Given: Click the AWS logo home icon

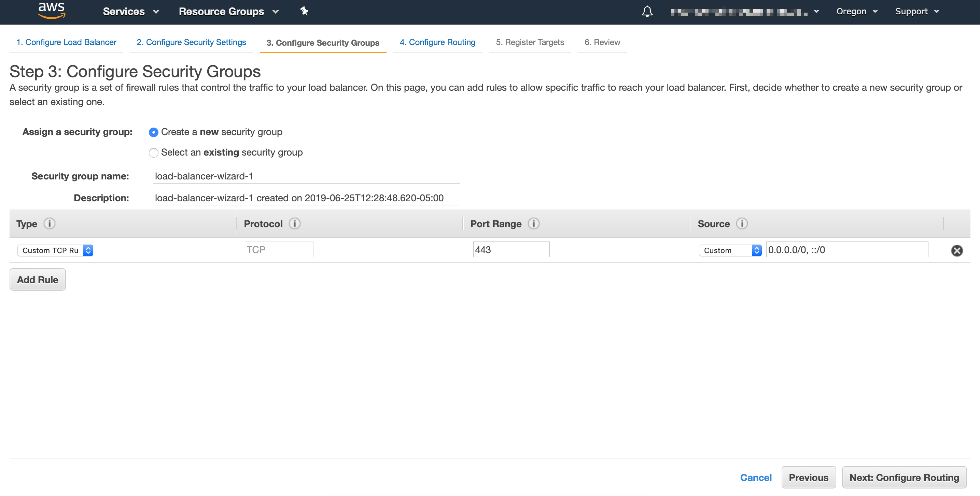Looking at the screenshot, I should click(51, 11).
